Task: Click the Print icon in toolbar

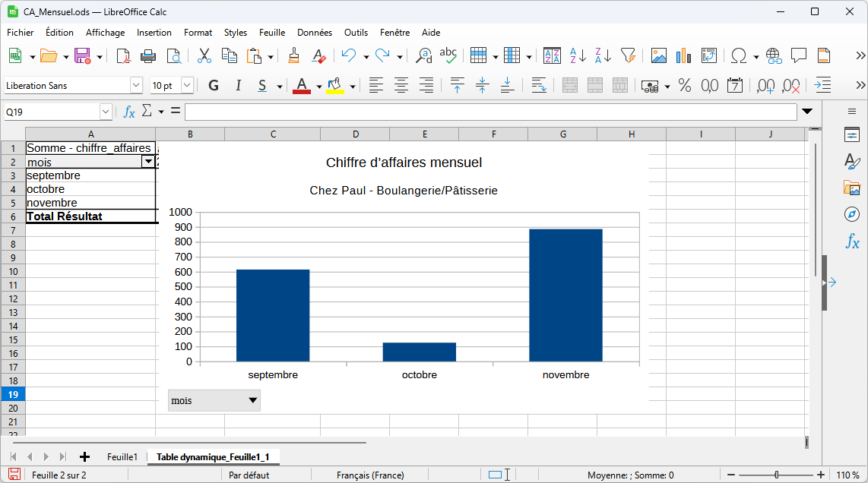Action: pyautogui.click(x=148, y=56)
